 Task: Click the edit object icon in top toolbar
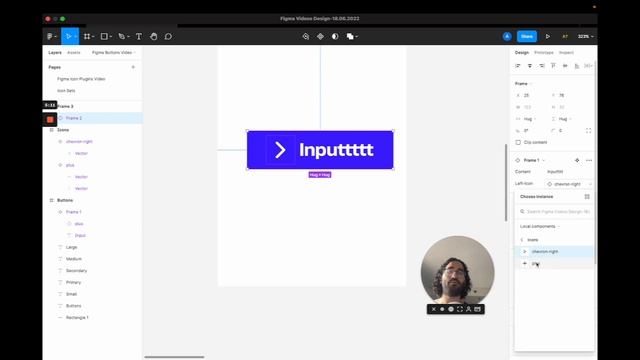tap(306, 36)
